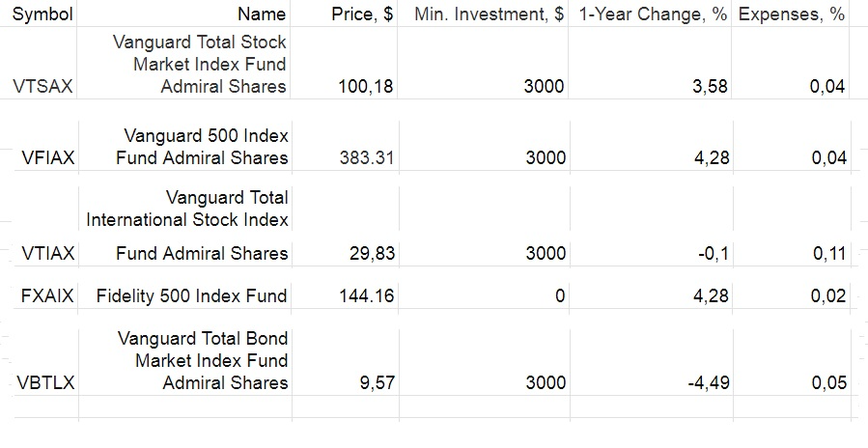
Task: Select the expenses cell showing 0,11
Action: [828, 254]
